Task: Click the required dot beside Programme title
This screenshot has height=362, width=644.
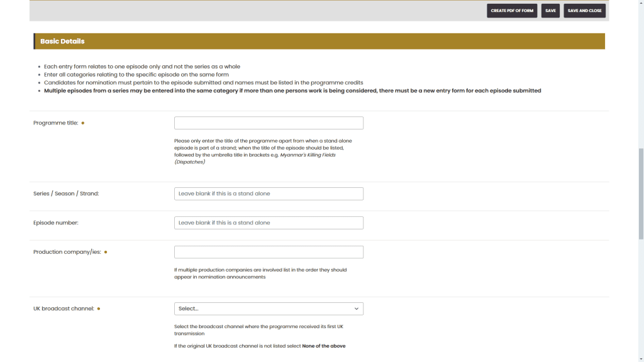Action: coord(83,123)
